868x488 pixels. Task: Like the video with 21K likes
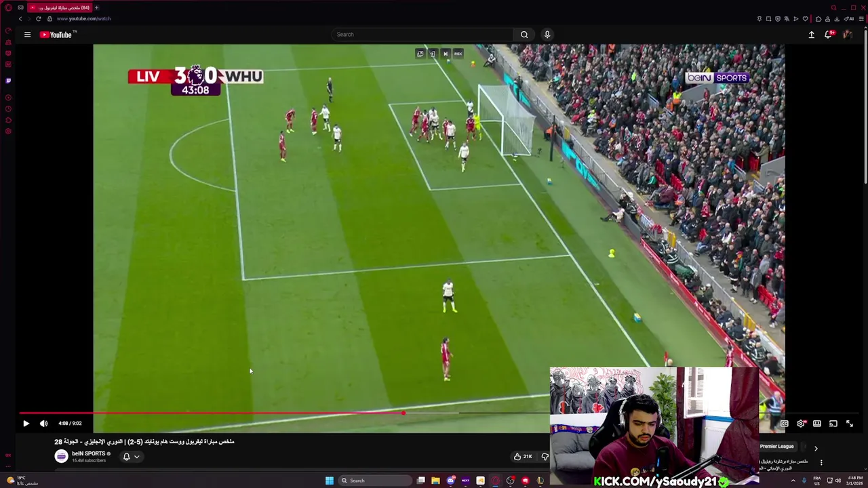[523, 457]
